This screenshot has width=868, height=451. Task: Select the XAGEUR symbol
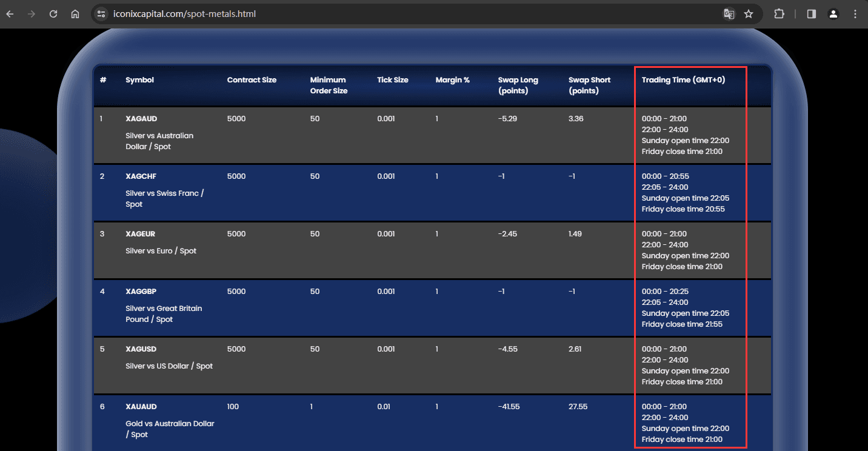(141, 234)
